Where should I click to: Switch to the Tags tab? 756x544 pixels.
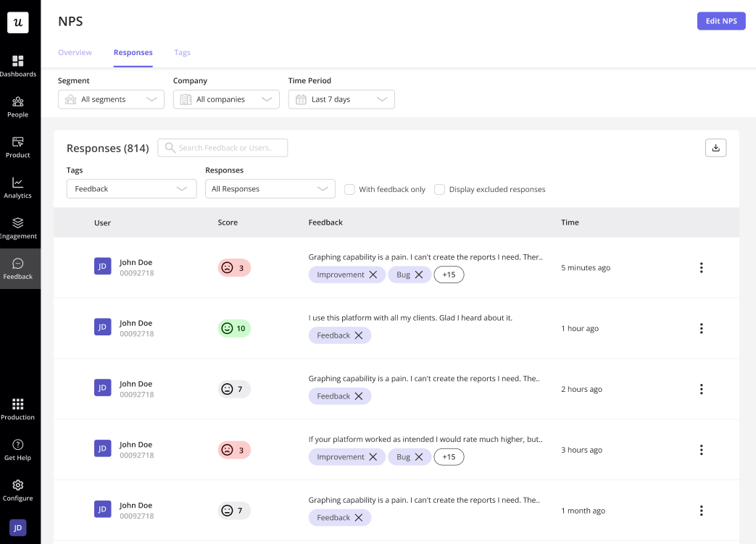click(182, 52)
